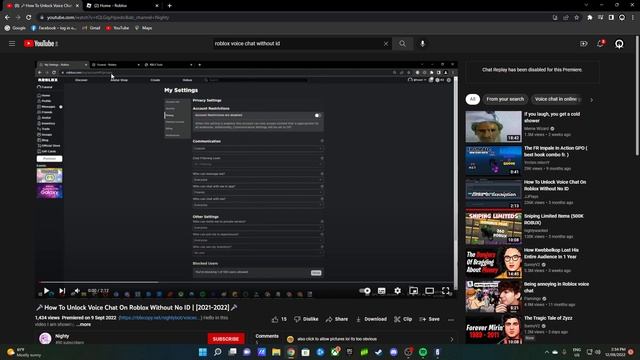Toggle subtitles/closed captions in player
The height and width of the screenshot is (360, 640).
pyautogui.click(x=381, y=291)
